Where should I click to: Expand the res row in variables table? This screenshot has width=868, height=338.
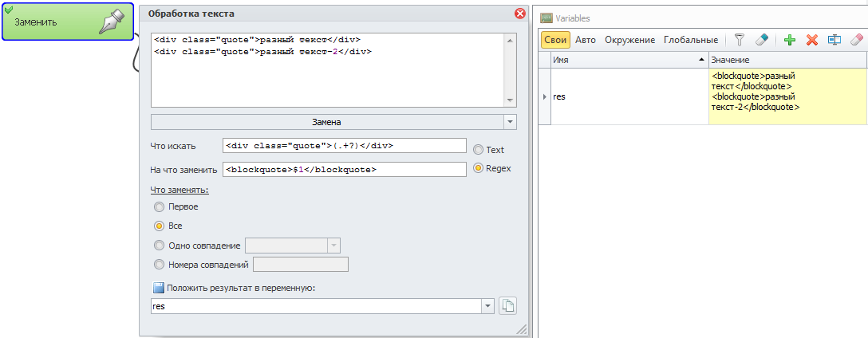[544, 96]
